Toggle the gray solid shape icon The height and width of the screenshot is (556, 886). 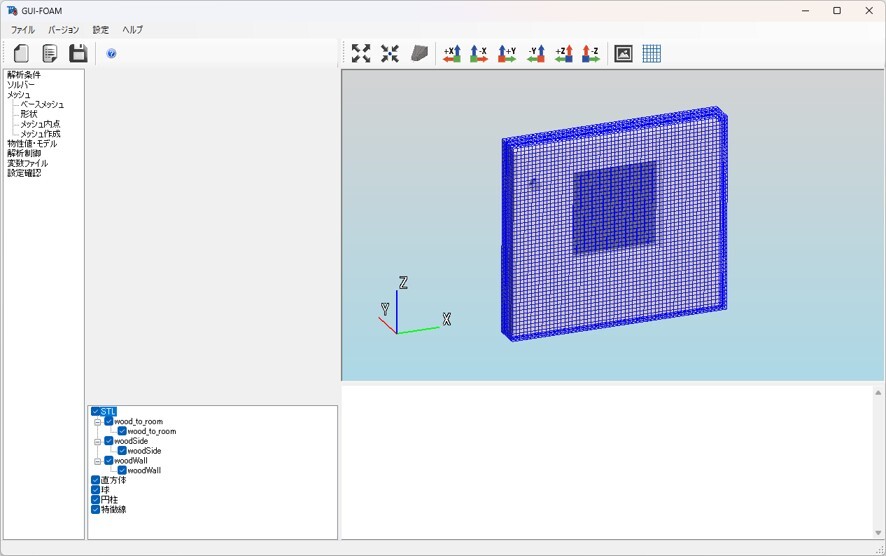tap(419, 54)
